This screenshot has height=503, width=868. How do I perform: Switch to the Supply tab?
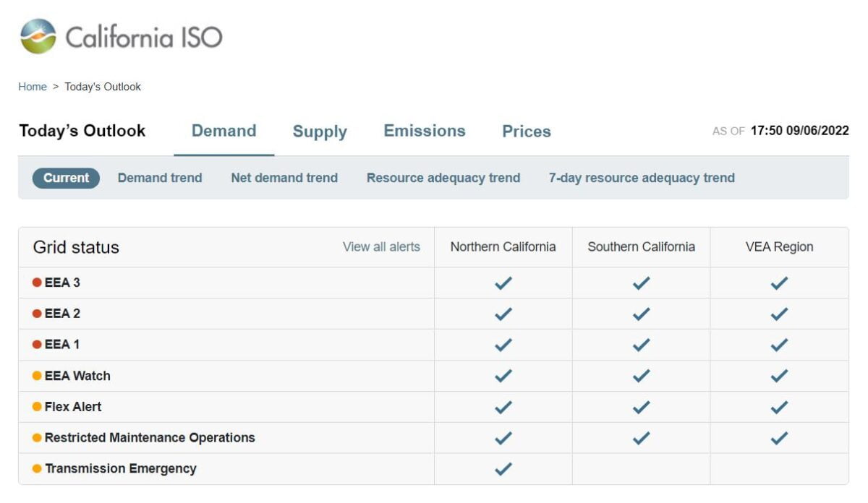(320, 132)
